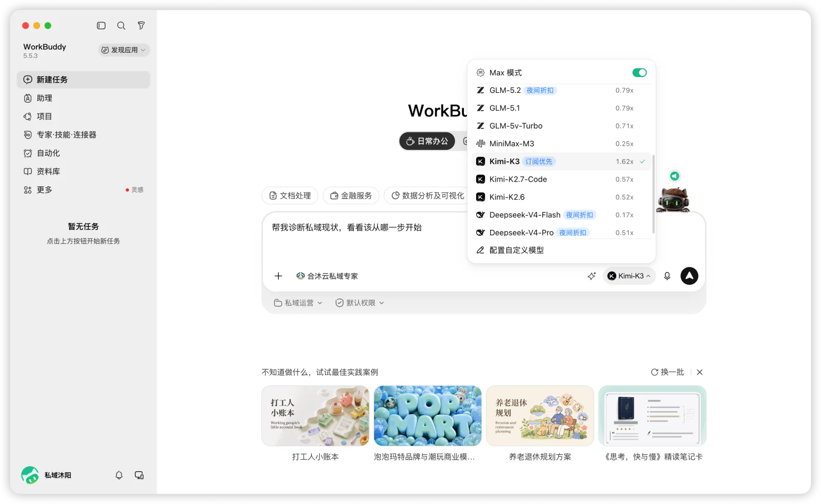Click the 数据分析及可视化 chip
This screenshot has height=504, width=821.
427,196
